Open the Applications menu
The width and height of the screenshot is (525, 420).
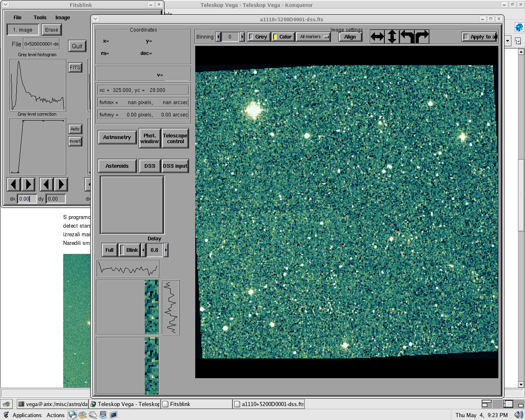[27, 415]
